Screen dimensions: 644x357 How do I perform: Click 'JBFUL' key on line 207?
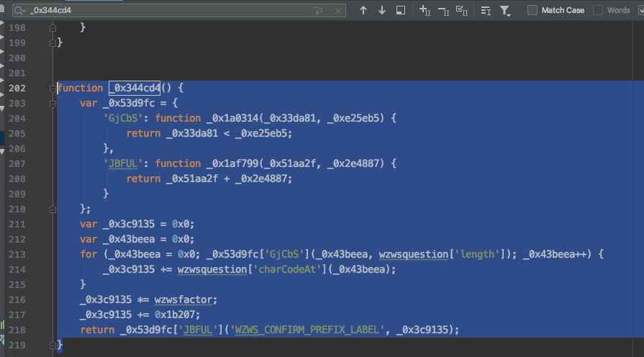[123, 163]
